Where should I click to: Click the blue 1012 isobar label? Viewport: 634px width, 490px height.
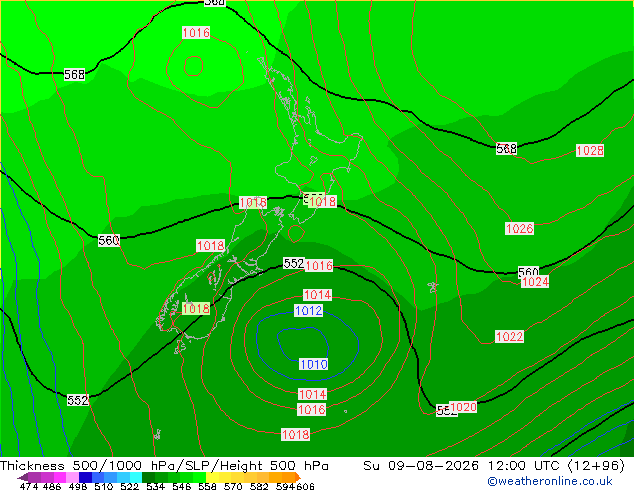[309, 310]
